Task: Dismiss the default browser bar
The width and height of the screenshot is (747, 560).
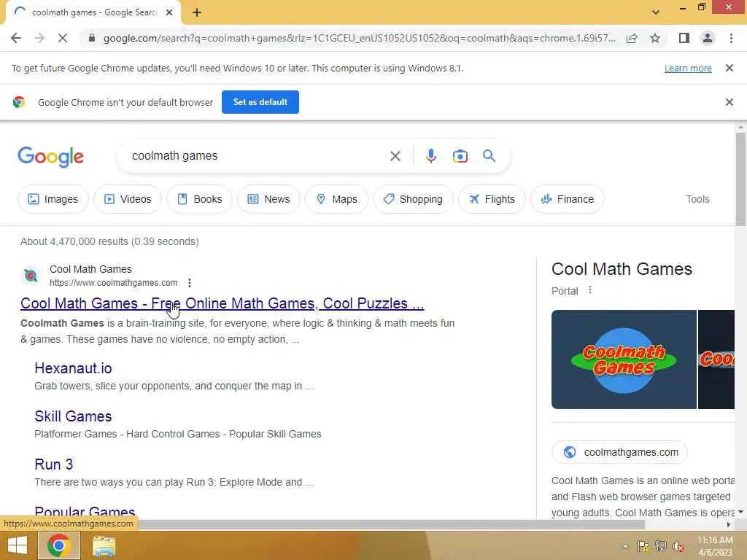Action: click(729, 102)
